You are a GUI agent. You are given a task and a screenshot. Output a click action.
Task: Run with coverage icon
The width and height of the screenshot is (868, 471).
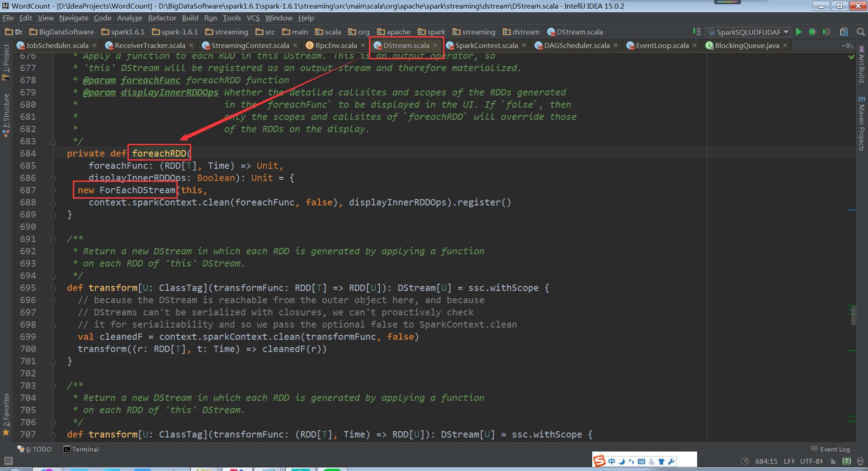click(x=826, y=32)
